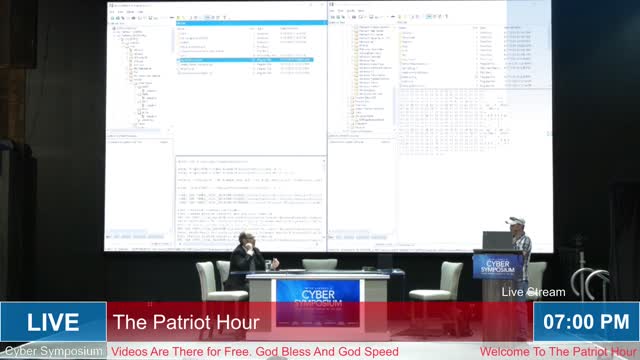Screen dimensions: 640x360
Task: Click evidence tree pane in left projected window
Action: click(x=140, y=78)
